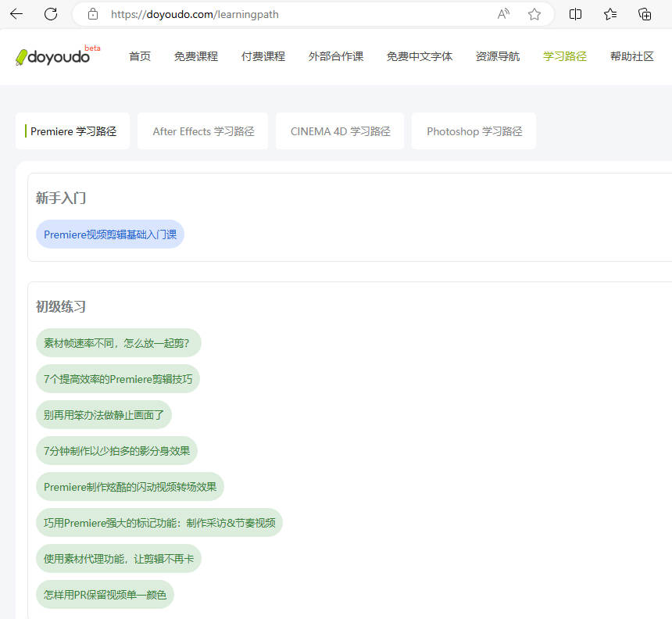Open 帮助社区 menu item
The width and height of the screenshot is (672, 619).
click(632, 56)
